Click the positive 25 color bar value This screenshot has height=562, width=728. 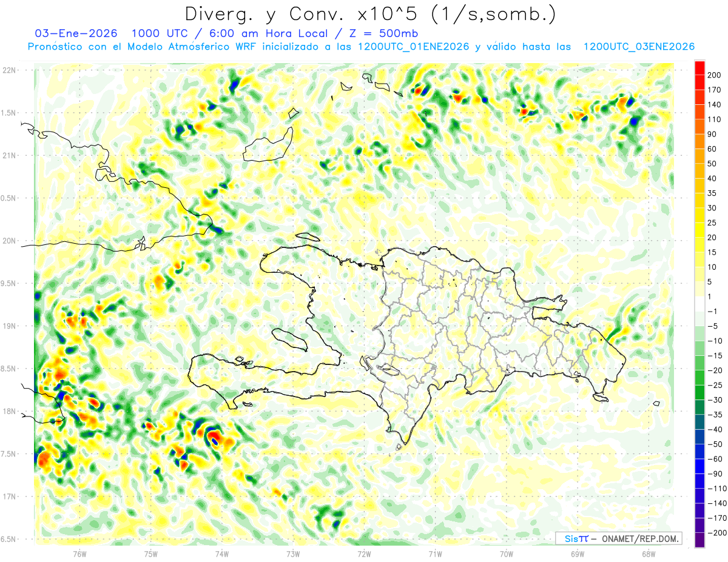tap(712, 222)
